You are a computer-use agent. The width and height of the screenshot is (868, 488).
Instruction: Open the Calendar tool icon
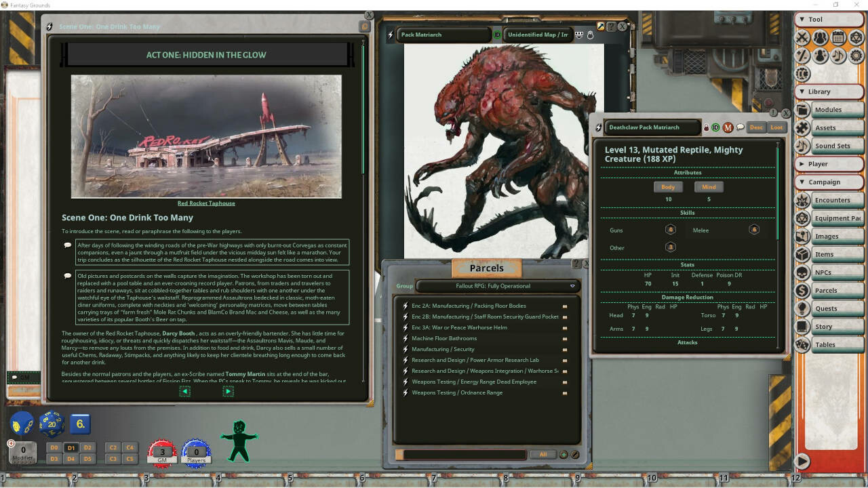tap(838, 38)
